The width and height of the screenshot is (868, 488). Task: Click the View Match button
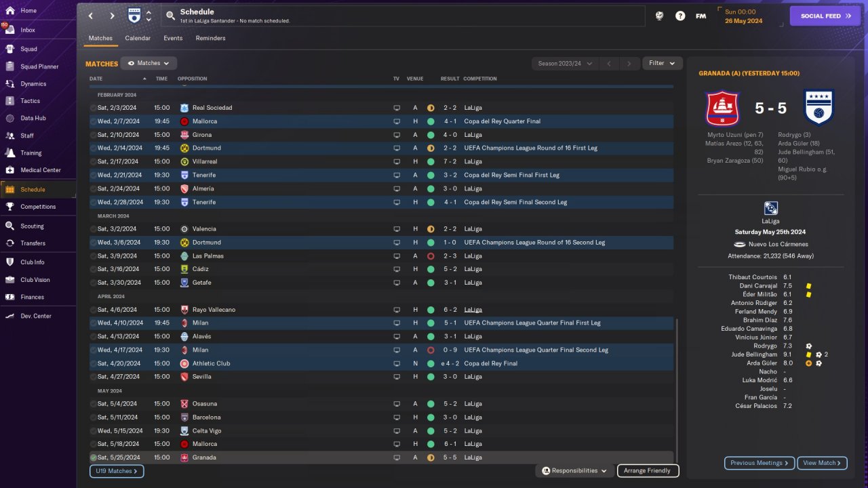pyautogui.click(x=822, y=463)
